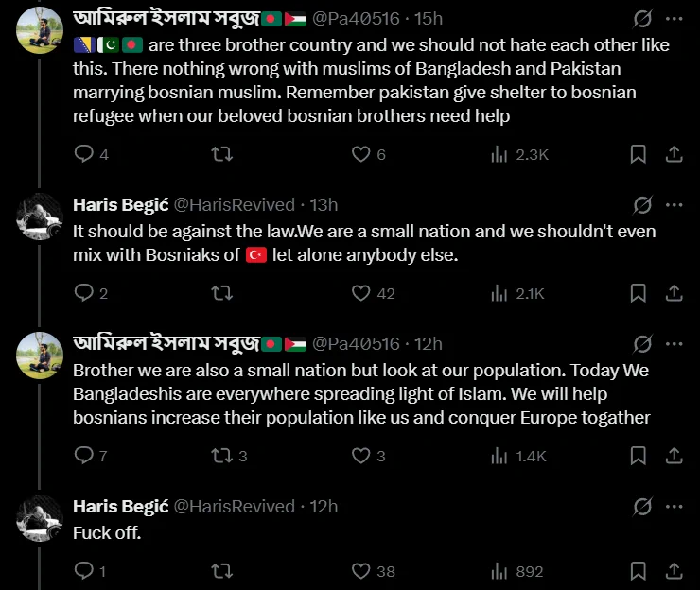Bookmark the 'Fuck off.' tweet
This screenshot has width=700, height=590.
[639, 571]
